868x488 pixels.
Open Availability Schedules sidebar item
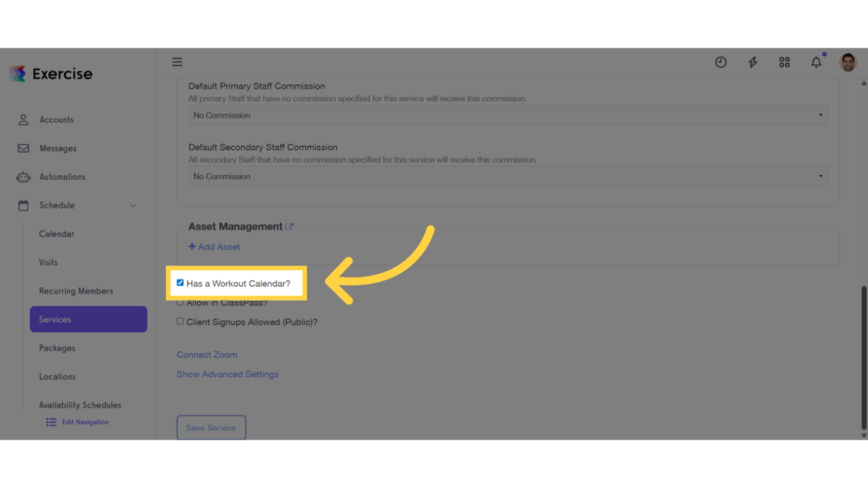tap(80, 405)
